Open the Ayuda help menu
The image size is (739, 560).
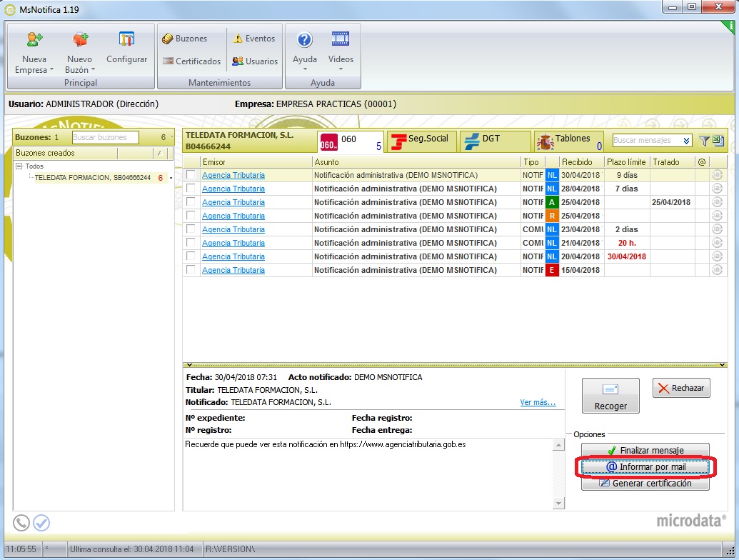click(304, 51)
